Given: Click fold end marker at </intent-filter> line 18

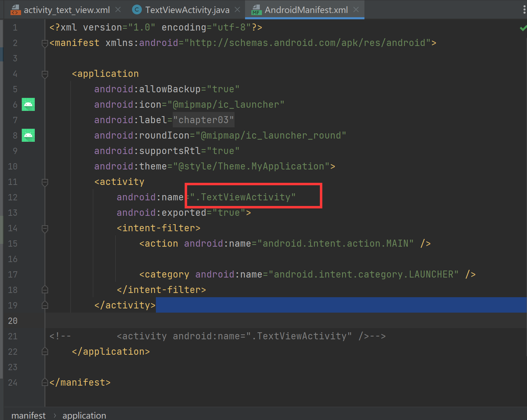Looking at the screenshot, I should tap(45, 289).
